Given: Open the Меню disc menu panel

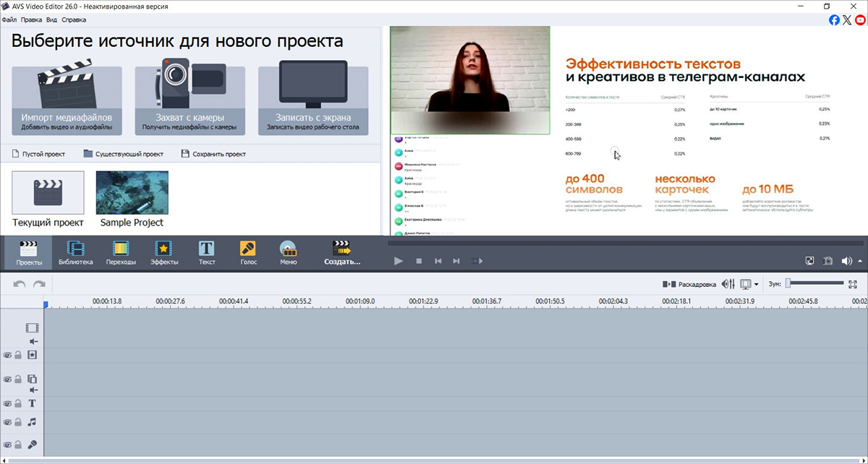Looking at the screenshot, I should (x=289, y=252).
